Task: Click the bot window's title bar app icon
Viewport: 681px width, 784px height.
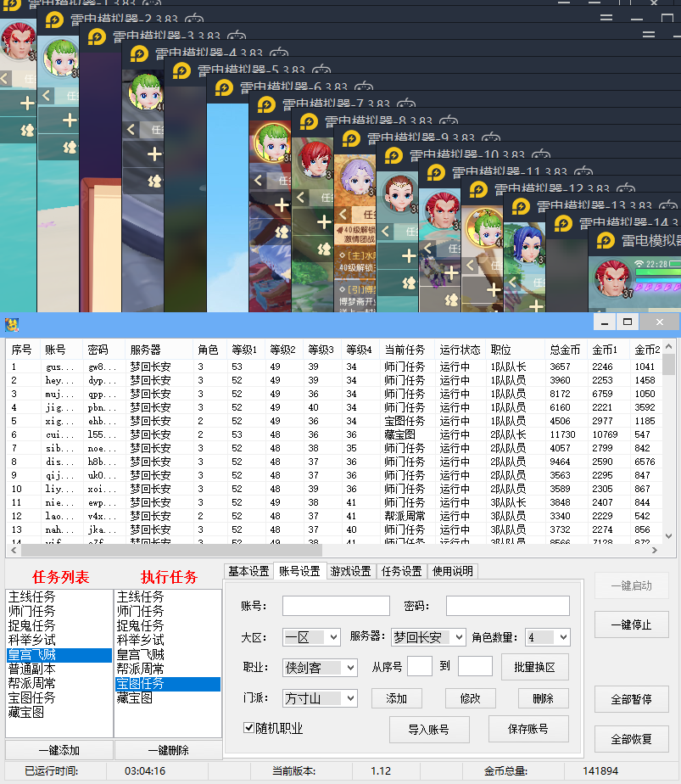Action: pyautogui.click(x=12, y=325)
